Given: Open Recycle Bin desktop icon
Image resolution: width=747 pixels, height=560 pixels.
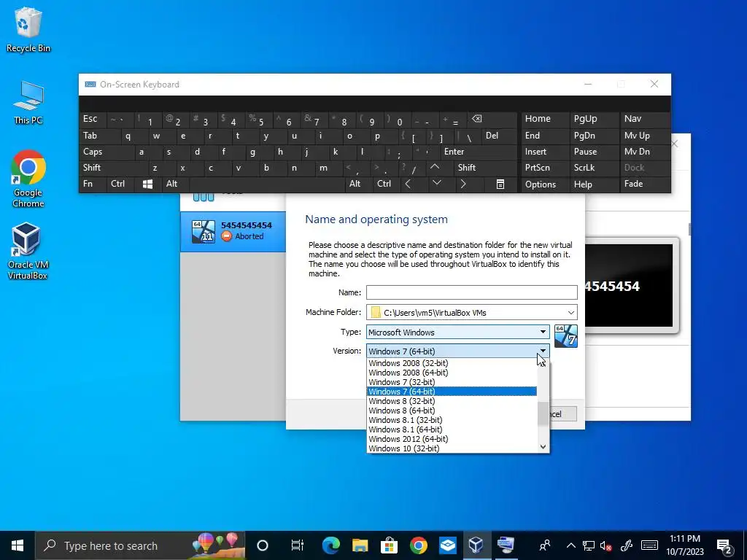Looking at the screenshot, I should click(28, 29).
